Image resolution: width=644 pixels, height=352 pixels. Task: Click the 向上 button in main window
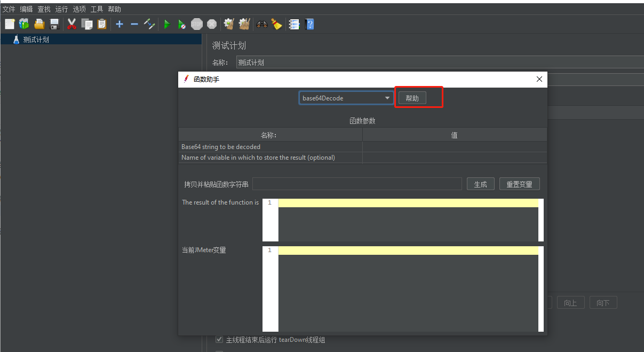(571, 303)
